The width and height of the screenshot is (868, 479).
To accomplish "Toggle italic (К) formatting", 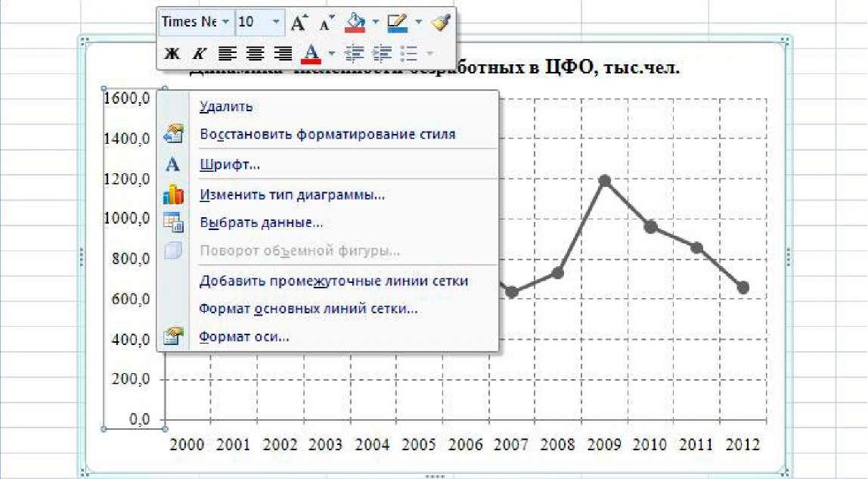I will click(x=199, y=54).
